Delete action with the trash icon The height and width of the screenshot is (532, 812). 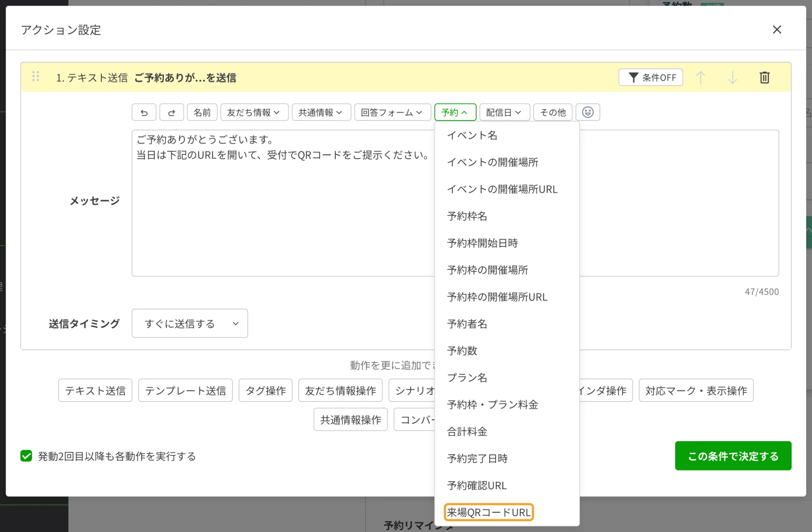[x=764, y=77]
